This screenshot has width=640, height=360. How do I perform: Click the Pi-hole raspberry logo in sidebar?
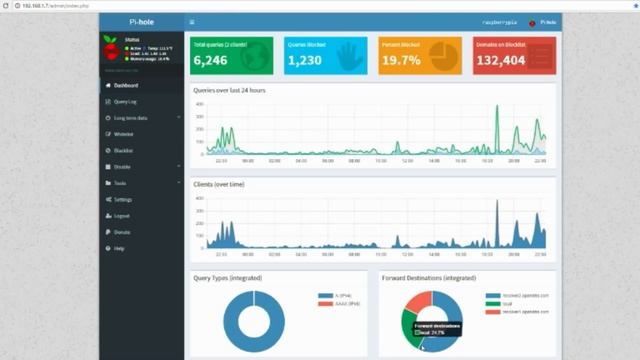pos(111,48)
